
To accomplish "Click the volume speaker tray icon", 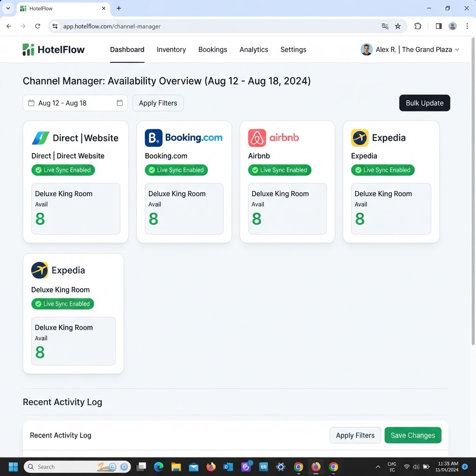I will pos(416,467).
